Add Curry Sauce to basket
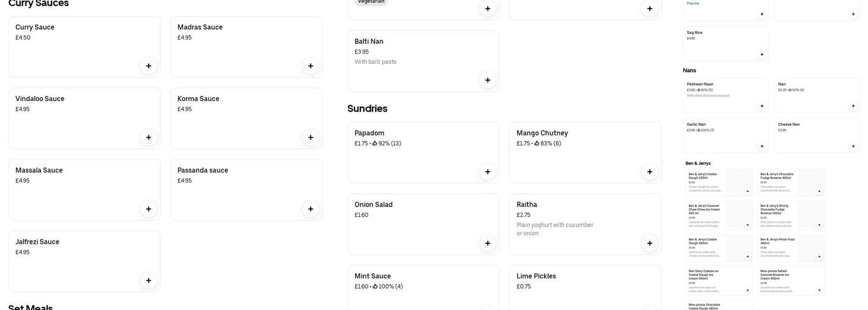Image resolution: width=868 pixels, height=310 pixels. [148, 66]
